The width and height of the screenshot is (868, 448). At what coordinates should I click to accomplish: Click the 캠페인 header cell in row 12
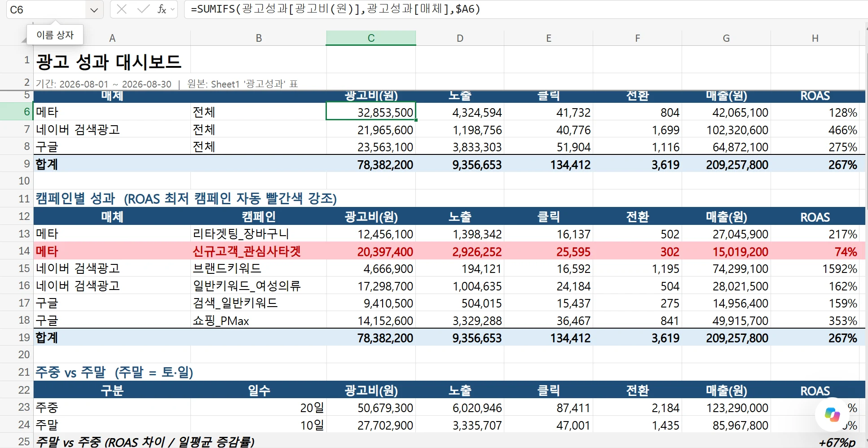259,216
